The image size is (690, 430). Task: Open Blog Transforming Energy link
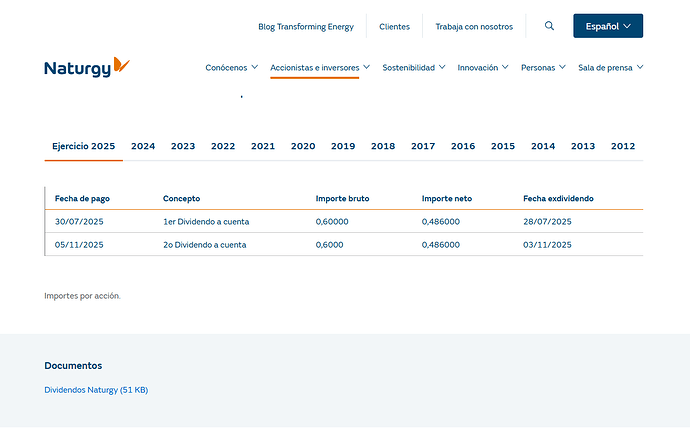click(306, 27)
